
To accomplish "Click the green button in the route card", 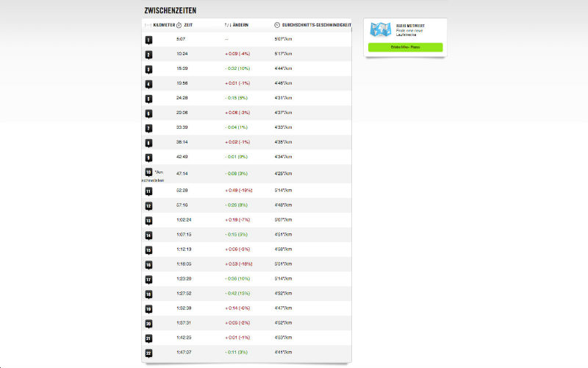I will pyautogui.click(x=406, y=47).
